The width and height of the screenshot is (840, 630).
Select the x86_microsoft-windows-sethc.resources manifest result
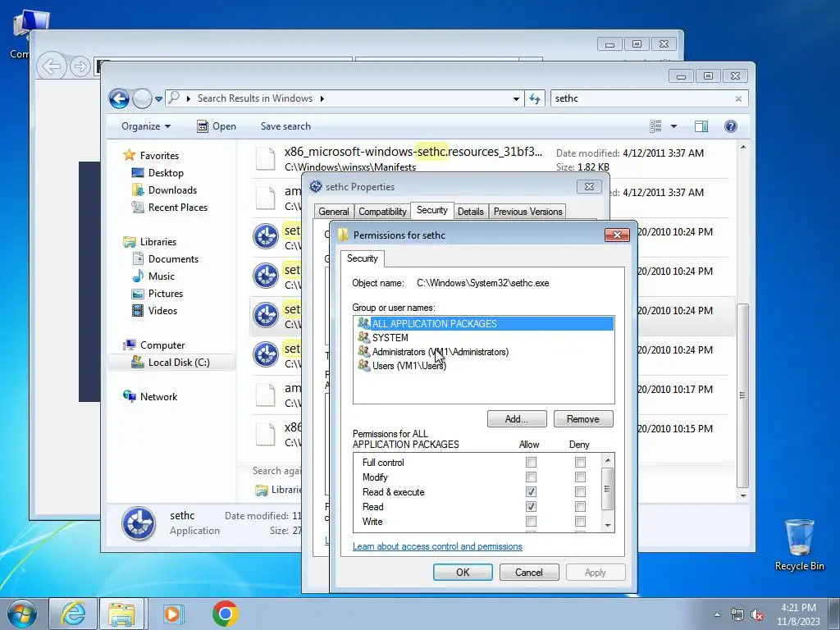[x=490, y=159]
